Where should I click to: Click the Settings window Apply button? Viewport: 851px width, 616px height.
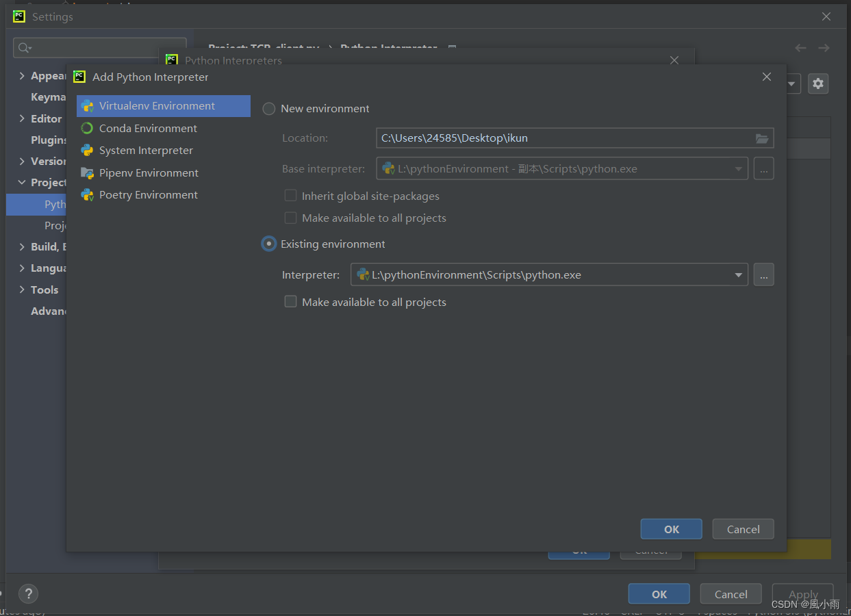(x=803, y=594)
